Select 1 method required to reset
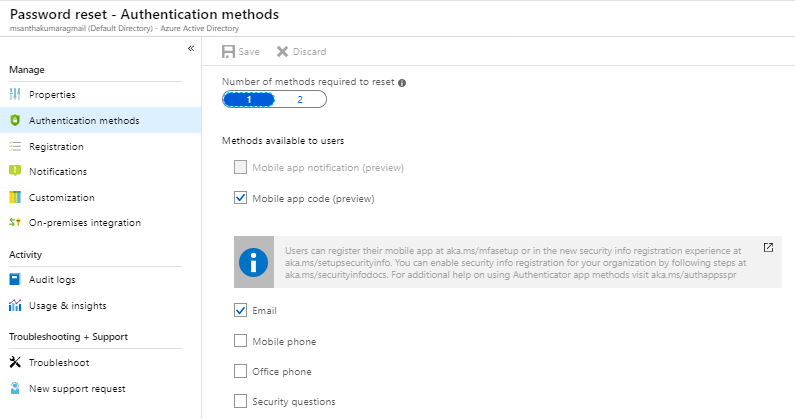The width and height of the screenshot is (795, 419). [248, 99]
